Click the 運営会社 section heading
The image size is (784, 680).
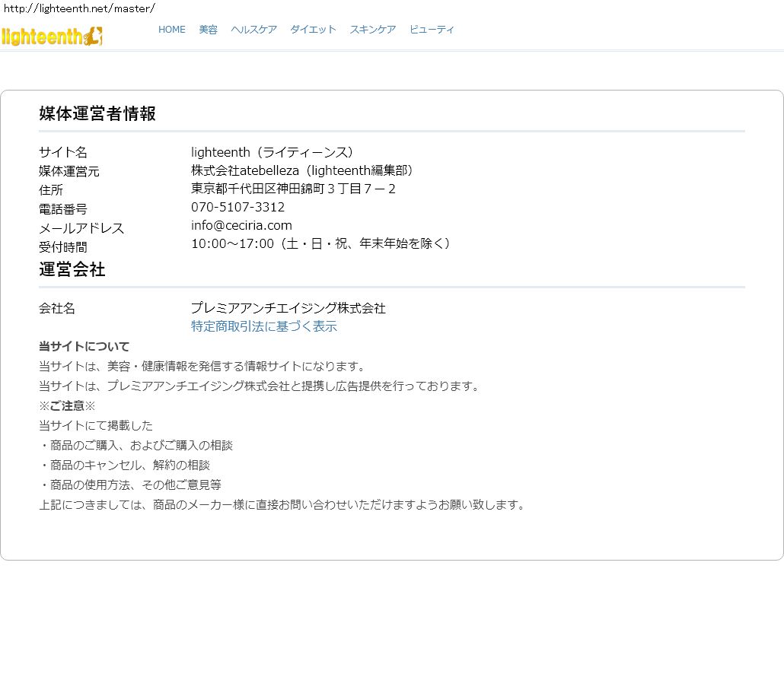pos(72,269)
